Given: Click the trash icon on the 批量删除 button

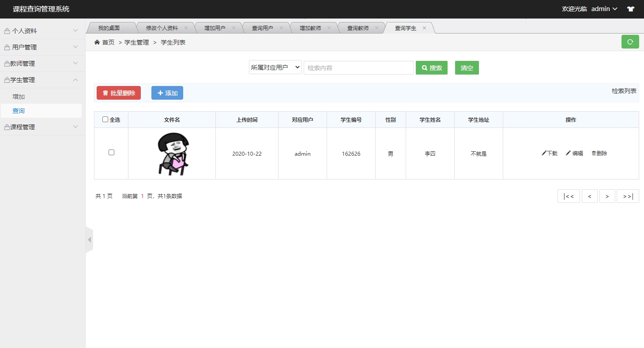Looking at the screenshot, I should 105,93.
